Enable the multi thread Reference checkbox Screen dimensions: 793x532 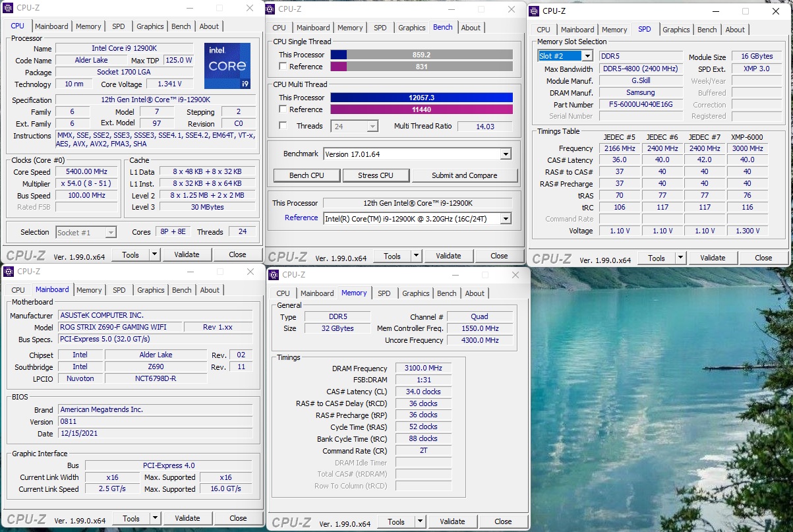pos(283,109)
